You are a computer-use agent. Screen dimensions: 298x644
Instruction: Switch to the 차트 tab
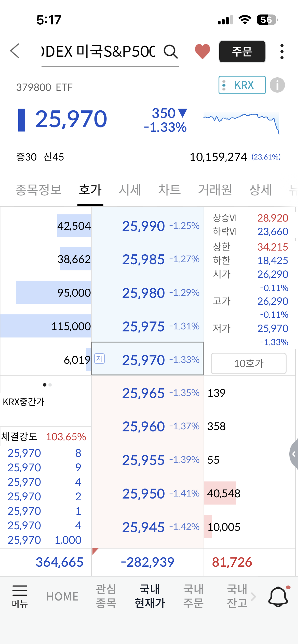pos(169,190)
